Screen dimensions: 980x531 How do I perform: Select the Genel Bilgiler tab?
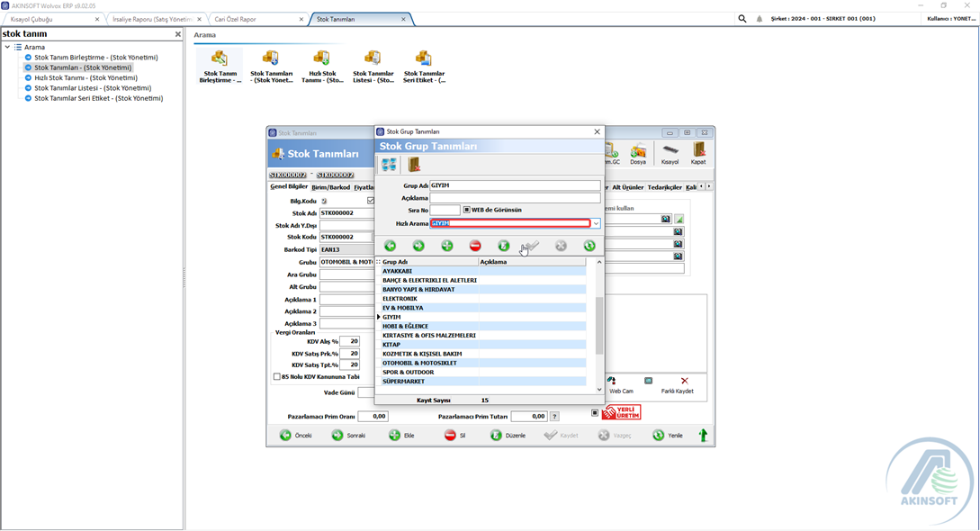(289, 187)
